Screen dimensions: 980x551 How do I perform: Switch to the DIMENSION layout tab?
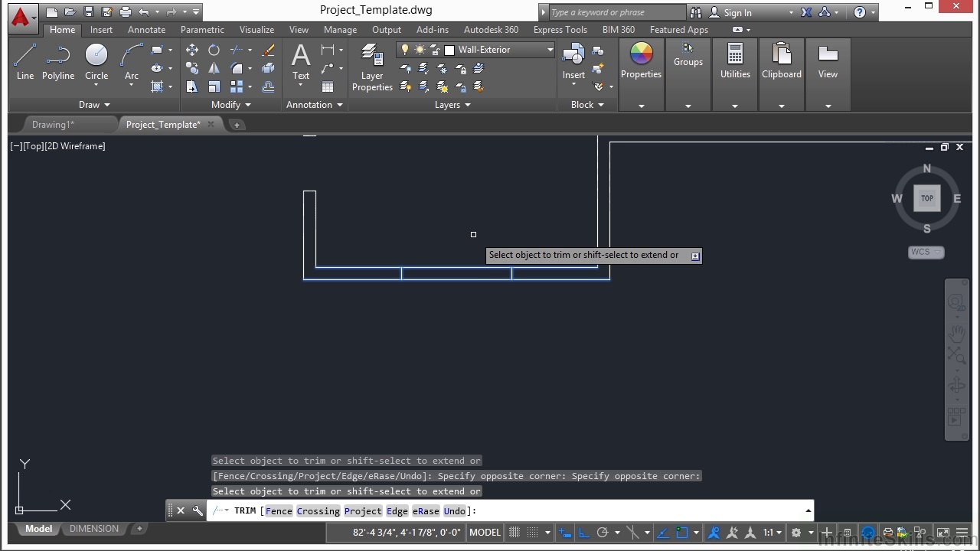[94, 529]
